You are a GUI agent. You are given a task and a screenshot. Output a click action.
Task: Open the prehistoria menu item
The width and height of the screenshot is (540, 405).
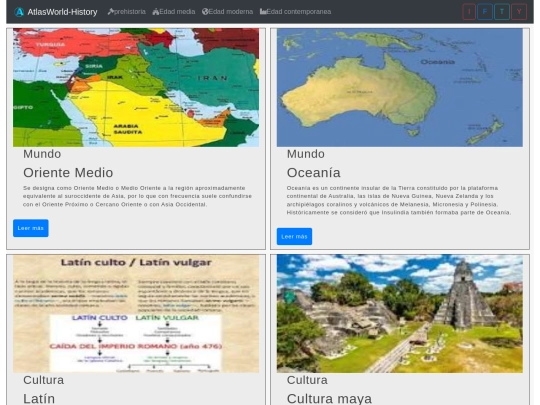[126, 12]
